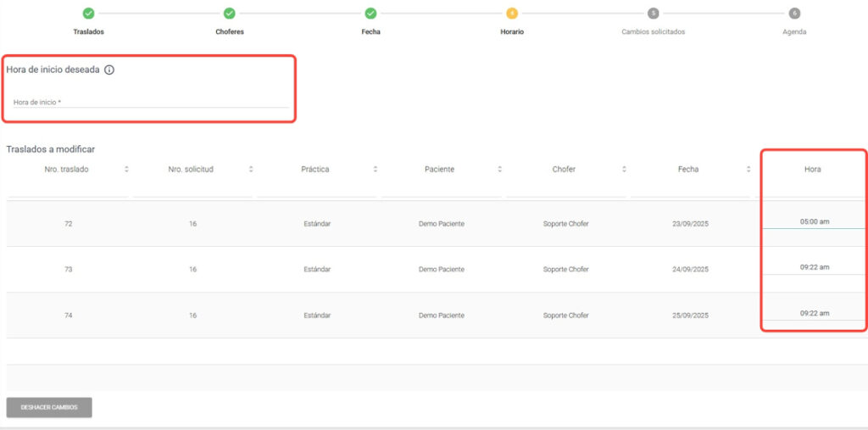Sort the Fecha column using its arrows

click(748, 170)
